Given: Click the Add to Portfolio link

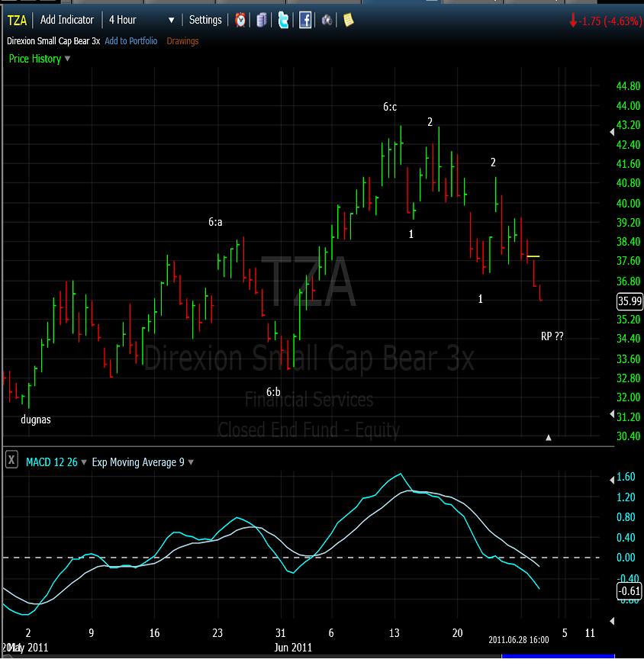Looking at the screenshot, I should [131, 41].
